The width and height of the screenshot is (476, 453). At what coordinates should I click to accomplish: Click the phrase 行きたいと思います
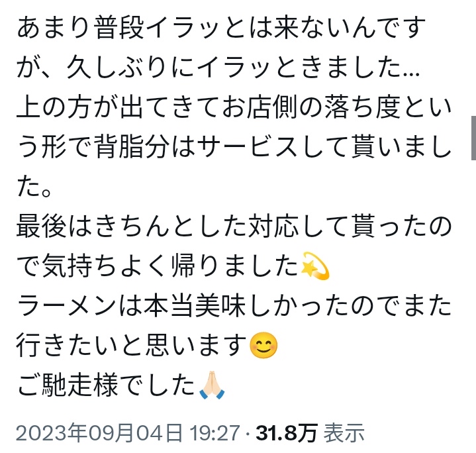(x=132, y=345)
